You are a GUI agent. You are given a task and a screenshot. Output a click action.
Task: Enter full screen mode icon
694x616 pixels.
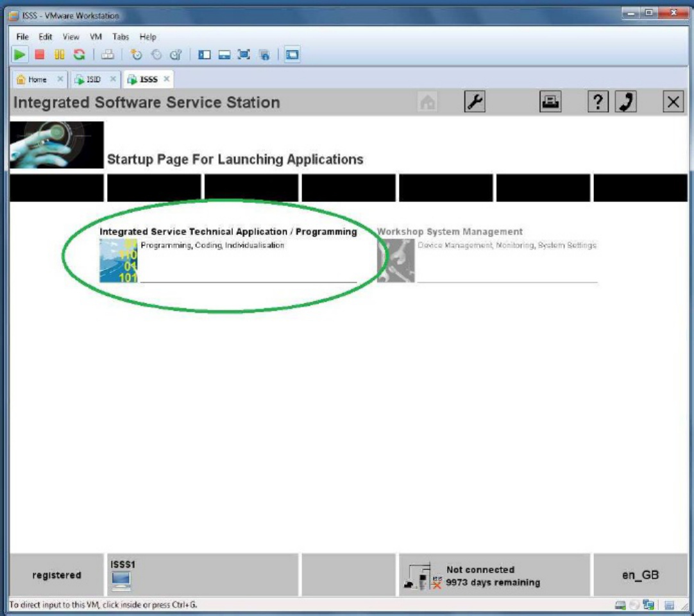point(244,55)
